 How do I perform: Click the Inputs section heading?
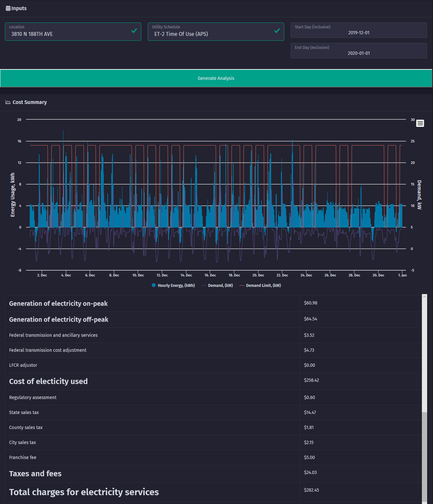pos(19,8)
